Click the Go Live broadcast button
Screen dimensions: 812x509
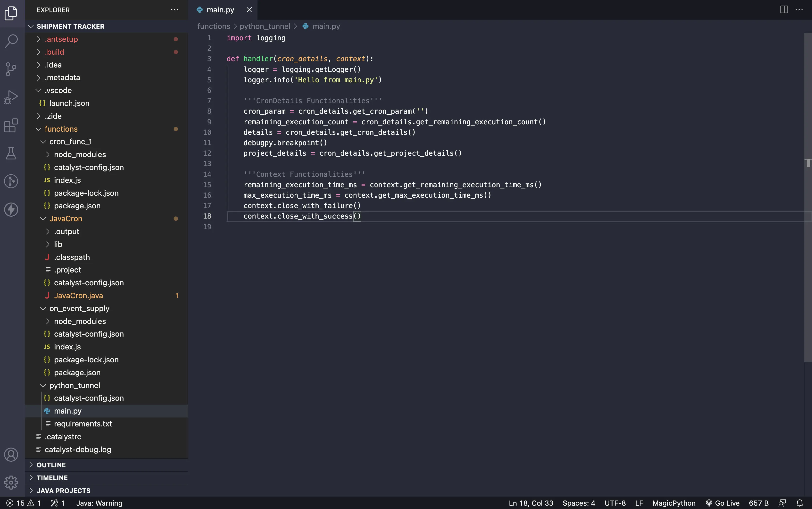coord(722,503)
